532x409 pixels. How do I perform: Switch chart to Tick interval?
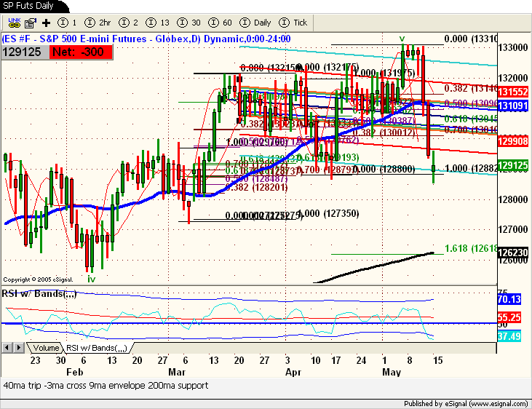294,23
